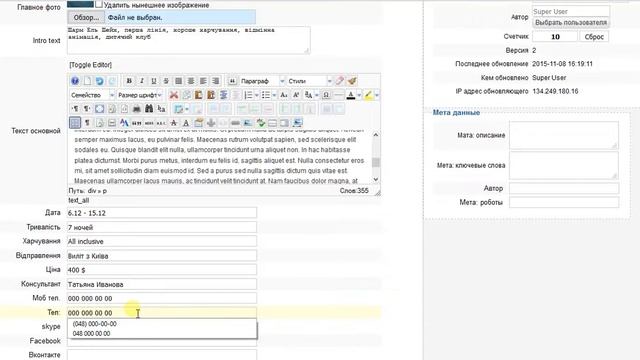Open the insert table dropdown

[187, 109]
